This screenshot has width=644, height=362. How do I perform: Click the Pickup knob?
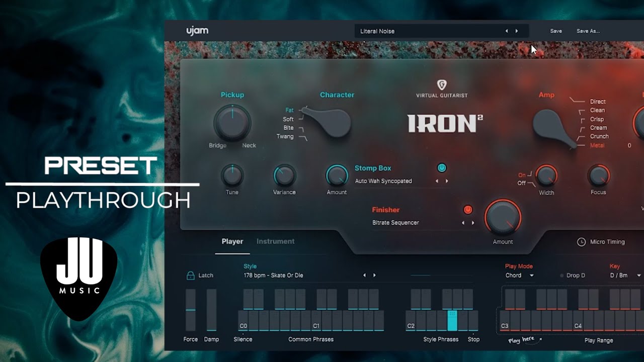pyautogui.click(x=232, y=123)
